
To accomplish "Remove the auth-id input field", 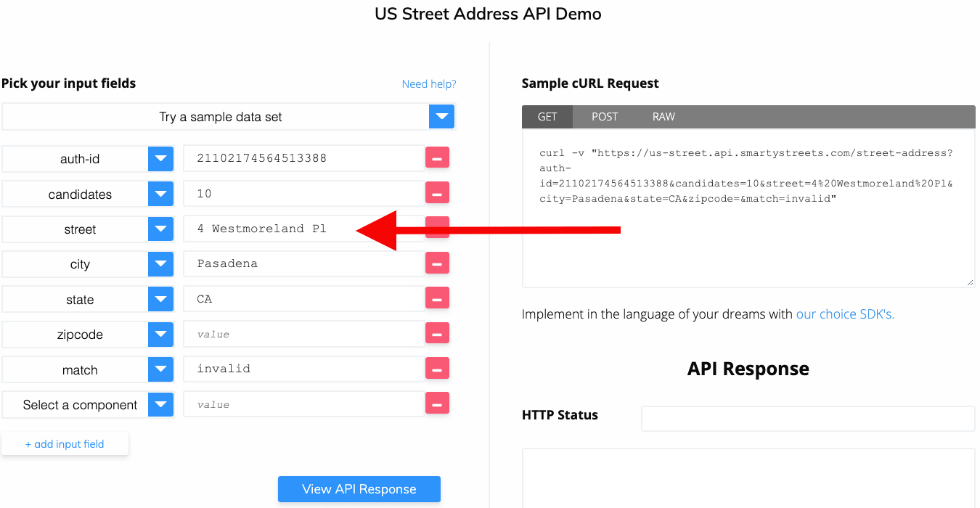I will [438, 158].
